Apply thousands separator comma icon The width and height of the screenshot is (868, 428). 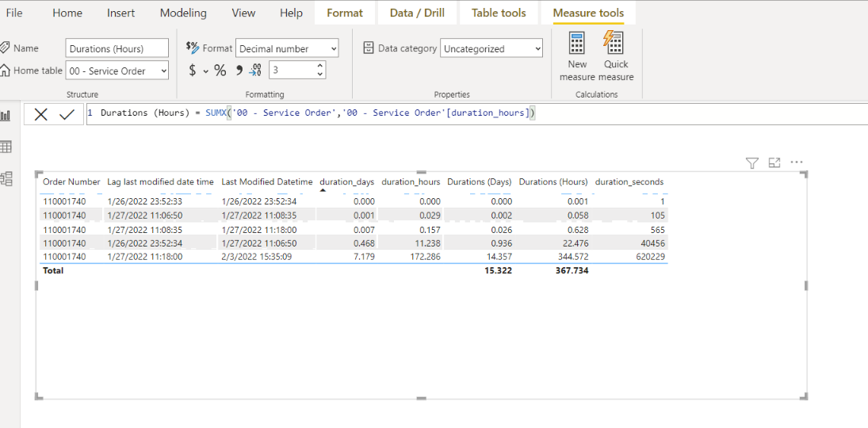pyautogui.click(x=239, y=71)
